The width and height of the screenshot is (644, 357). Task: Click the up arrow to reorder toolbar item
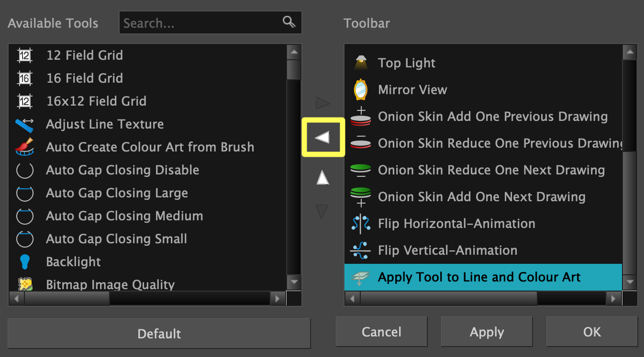[x=323, y=177]
